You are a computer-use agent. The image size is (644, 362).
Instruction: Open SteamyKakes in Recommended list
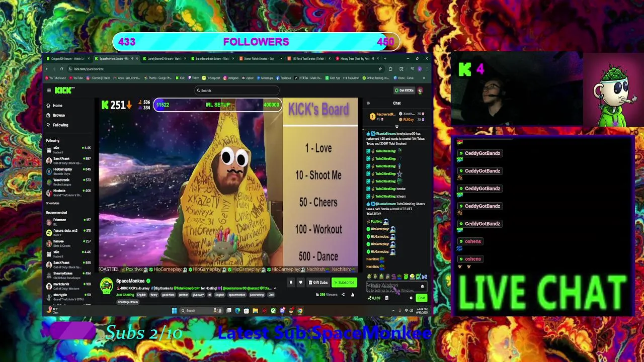pos(69,275)
